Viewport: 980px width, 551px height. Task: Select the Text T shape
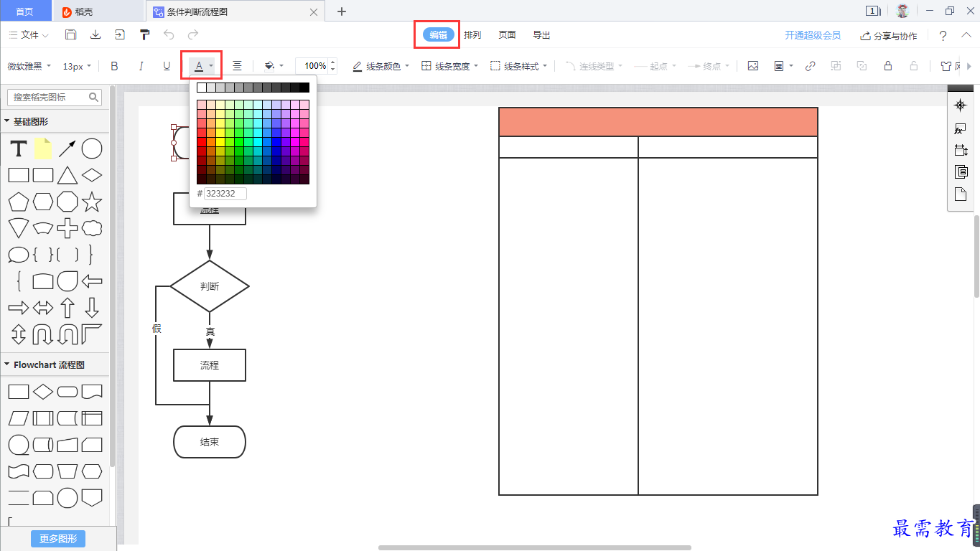coord(19,149)
